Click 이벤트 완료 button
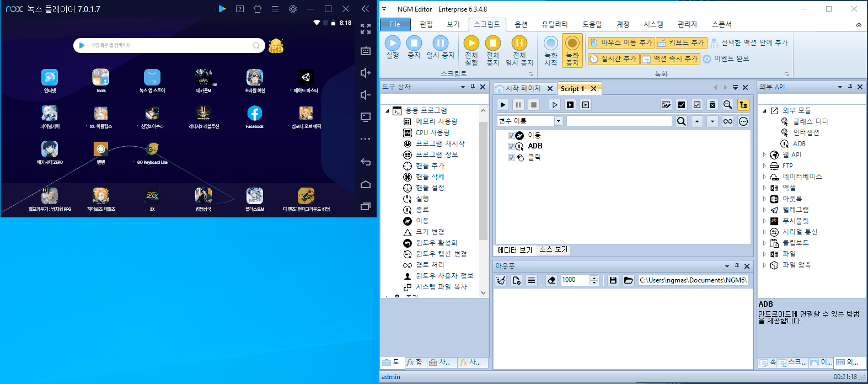The width and height of the screenshot is (868, 384). click(726, 58)
